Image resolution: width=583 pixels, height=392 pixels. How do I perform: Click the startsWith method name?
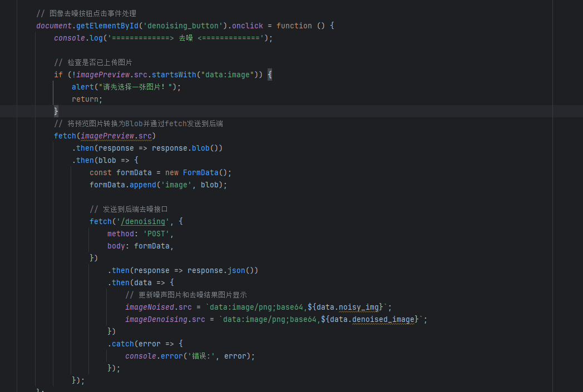point(174,75)
